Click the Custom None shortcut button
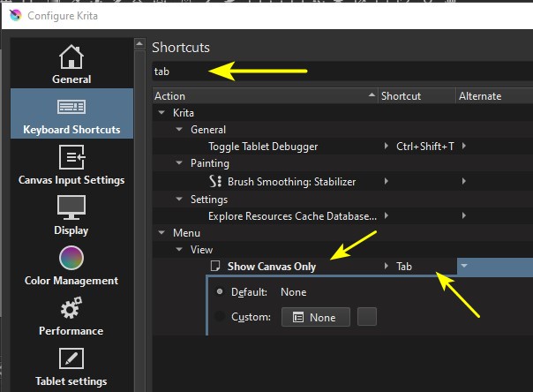The image size is (533, 392). (316, 317)
